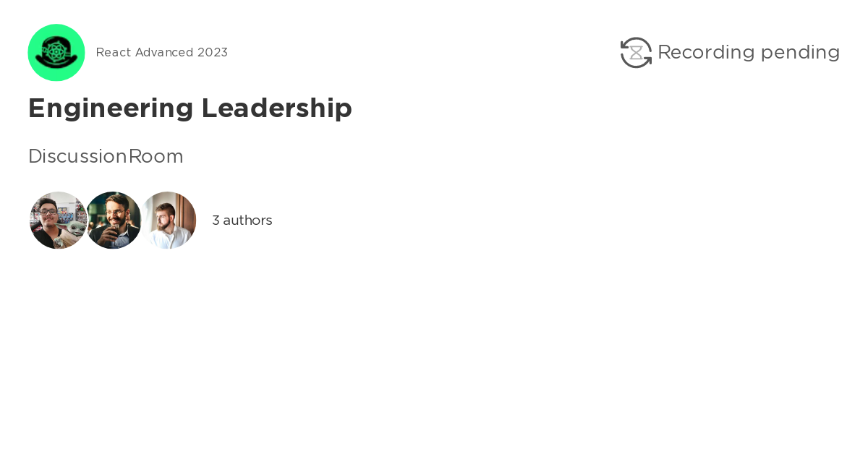This screenshot has height=454, width=868.
Task: Click the Recording pending text
Action: point(749,52)
